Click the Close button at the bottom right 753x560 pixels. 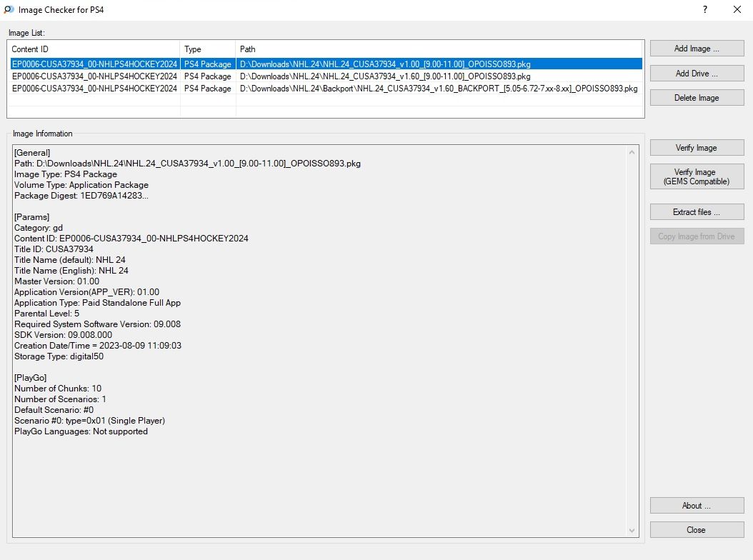pos(697,530)
